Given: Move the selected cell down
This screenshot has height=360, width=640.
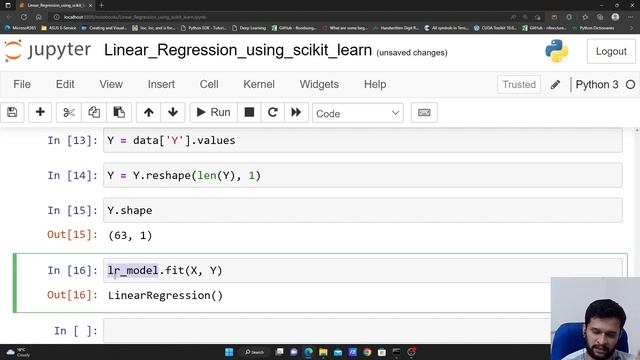Looking at the screenshot, I should 173,112.
